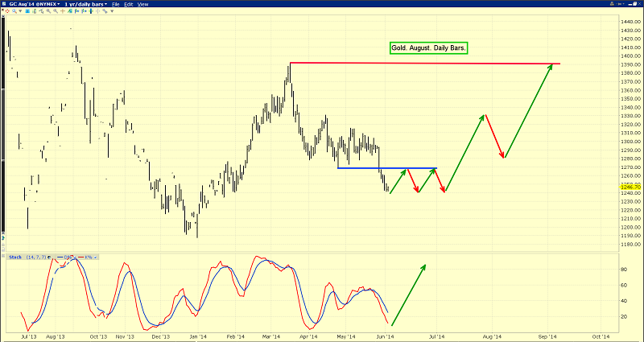Click the Stoch settings icon beside (14, 7, 7)

pyautogui.click(x=49, y=257)
